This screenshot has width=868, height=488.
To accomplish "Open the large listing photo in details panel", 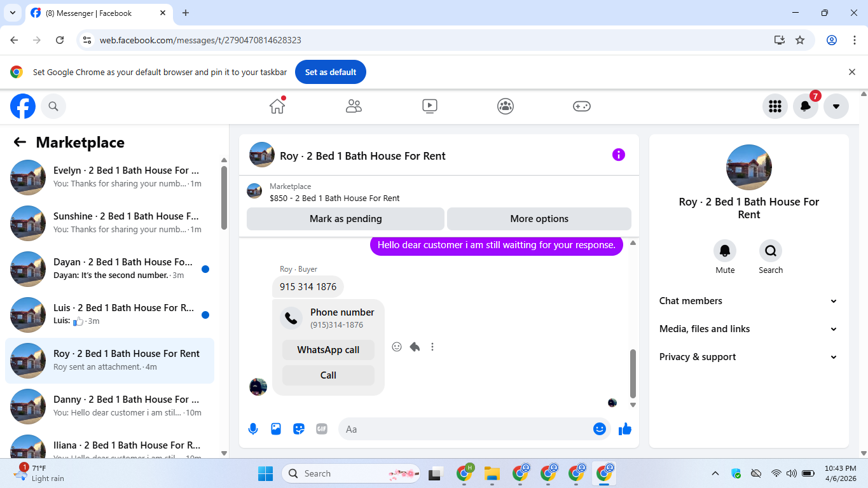I will pos(749,167).
